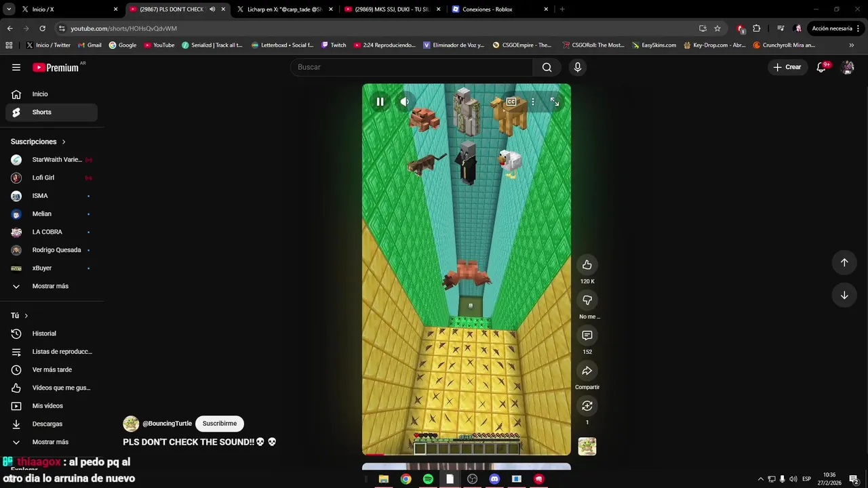Expand subscriptions with Mostrar más
This screenshot has height=488, width=868.
pos(52,286)
